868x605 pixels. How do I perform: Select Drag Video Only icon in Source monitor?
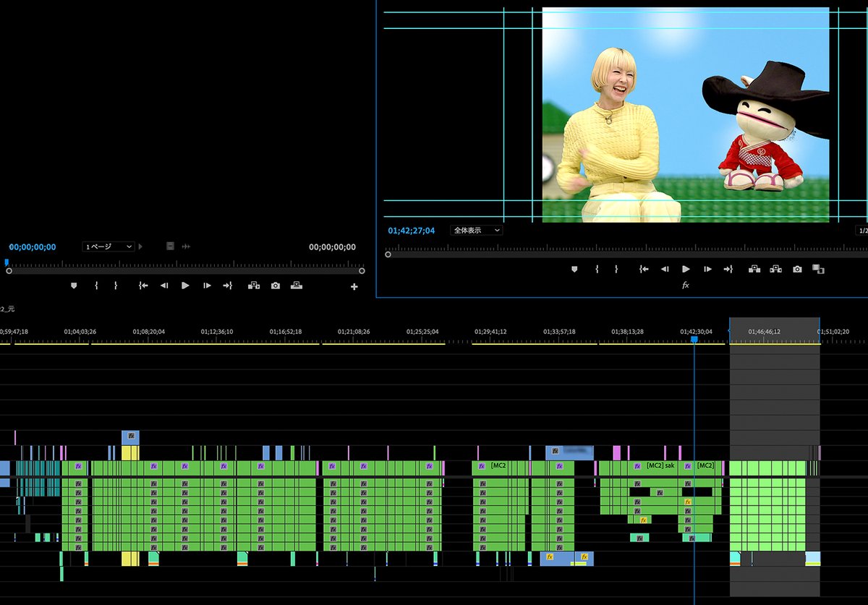click(170, 246)
